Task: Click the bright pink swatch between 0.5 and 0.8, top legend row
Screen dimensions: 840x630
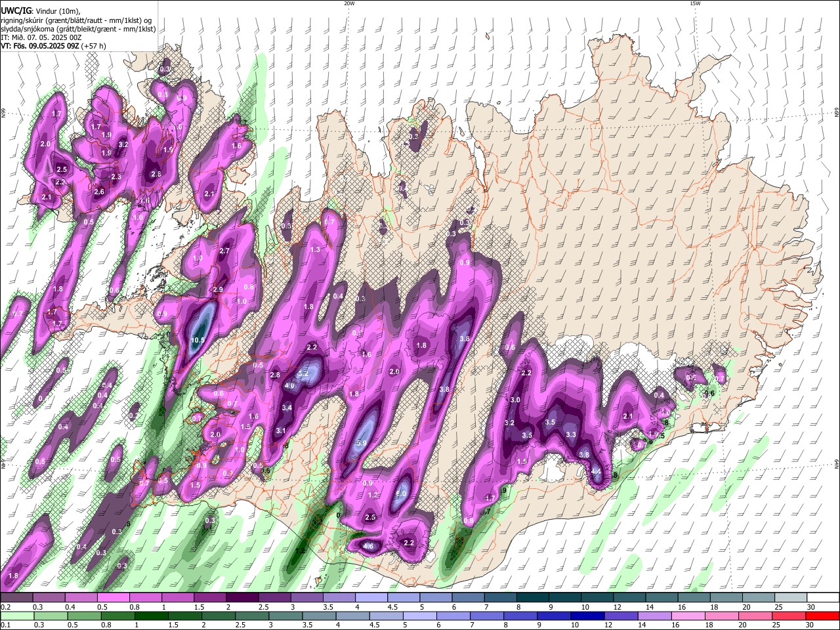Action: [113, 598]
